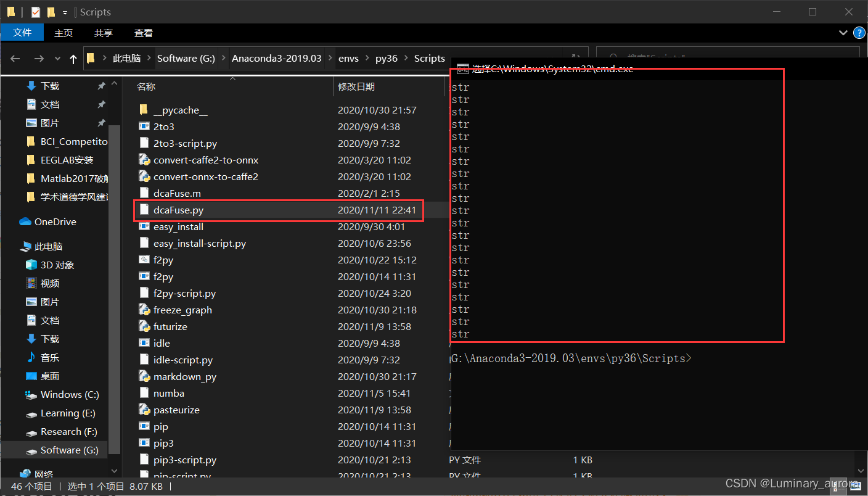Sort files by 名称 column header

point(146,87)
